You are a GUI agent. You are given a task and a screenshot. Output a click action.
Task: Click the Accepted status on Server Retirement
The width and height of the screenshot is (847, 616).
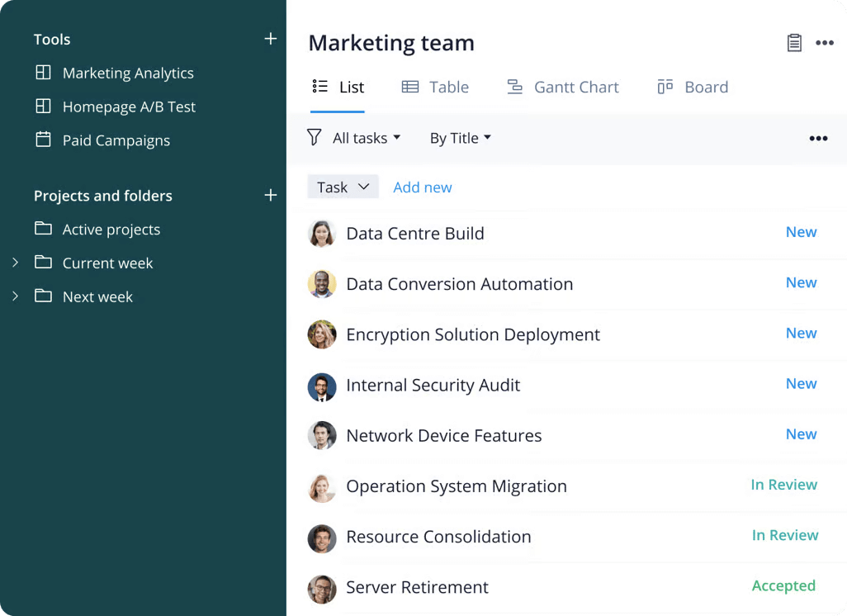point(783,585)
